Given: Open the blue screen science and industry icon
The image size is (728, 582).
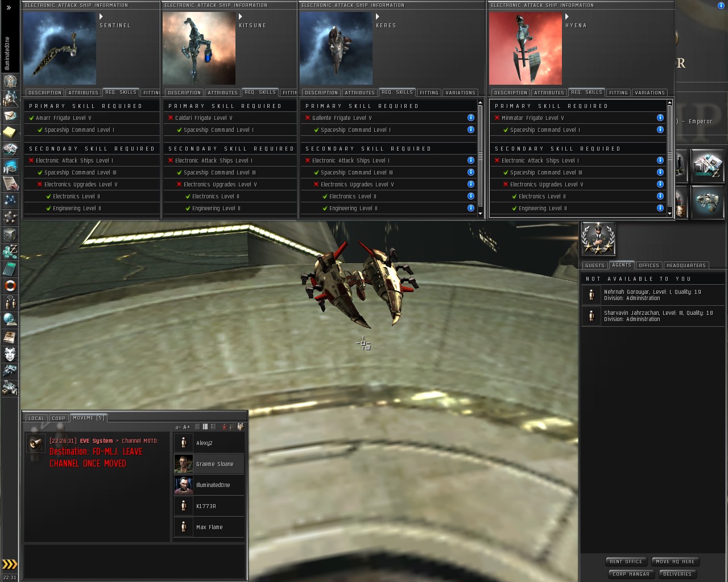Looking at the screenshot, I should [10, 167].
